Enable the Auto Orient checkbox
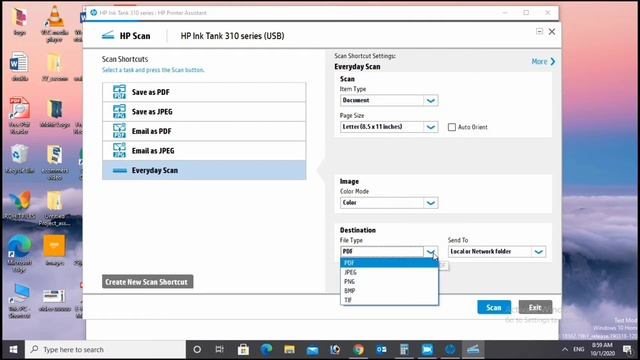Viewport: 640px width, 360px height. (x=451, y=127)
